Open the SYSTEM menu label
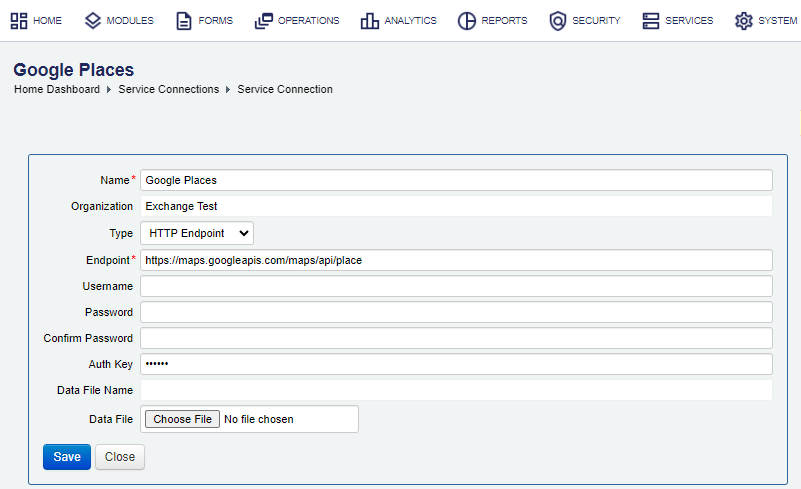 coord(778,20)
